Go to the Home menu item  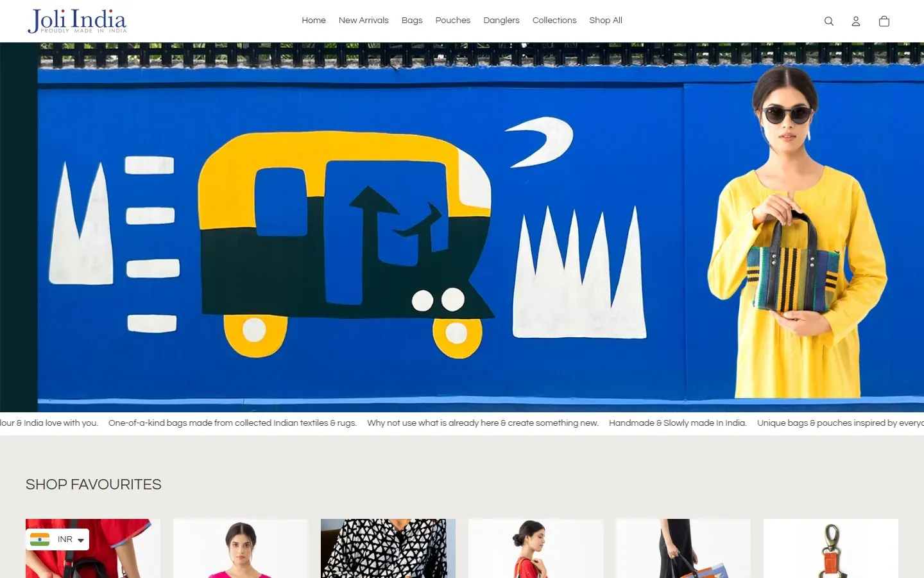tap(314, 21)
